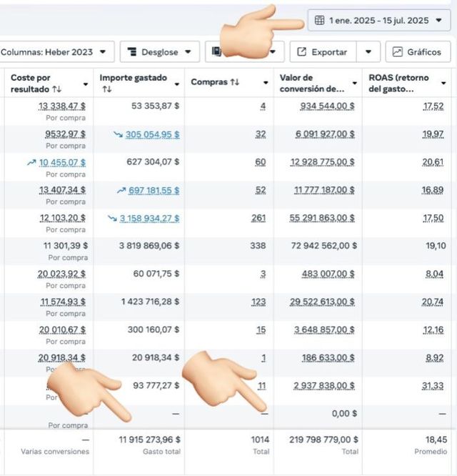Screen dimensions: 457x476
Task: Open the Coste por resultado column options arrow
Action: 86,83
